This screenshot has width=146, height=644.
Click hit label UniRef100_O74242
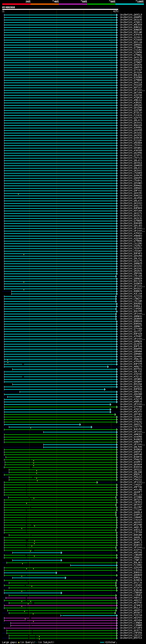[x=131, y=422]
